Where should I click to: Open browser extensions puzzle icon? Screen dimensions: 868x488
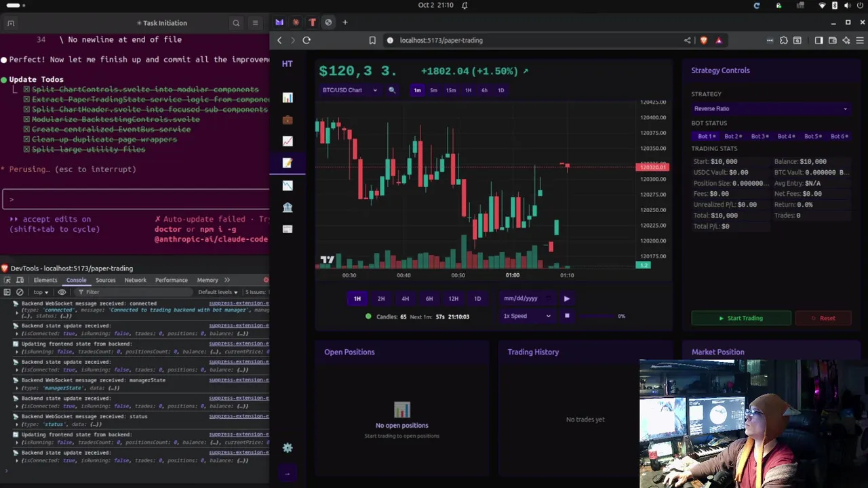783,40
